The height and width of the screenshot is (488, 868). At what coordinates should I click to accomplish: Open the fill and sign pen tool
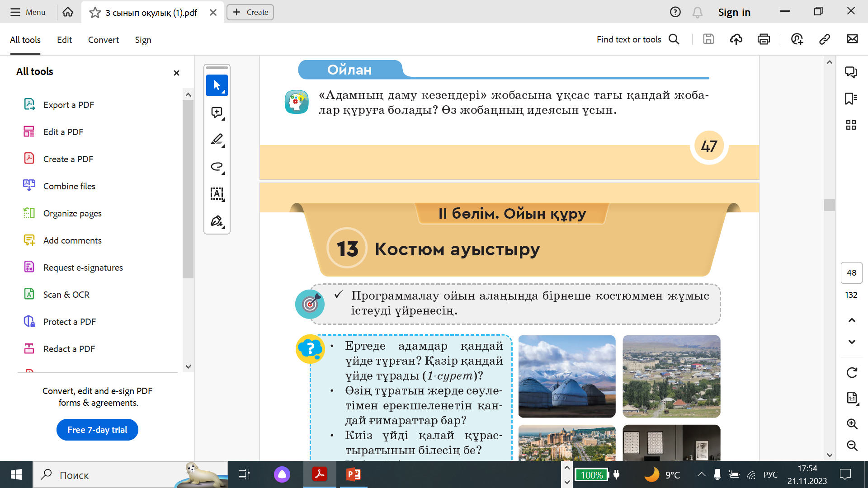coord(217,221)
